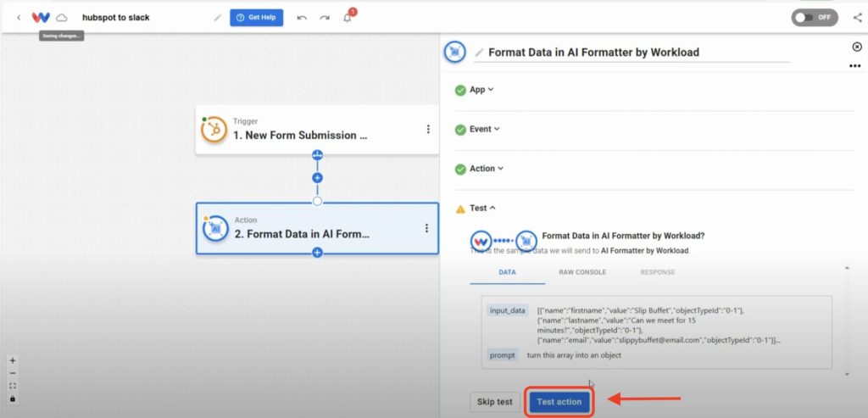Click the AI Formatter icon in the test section
Image resolution: width=868 pixels, height=418 pixels.
pos(526,242)
